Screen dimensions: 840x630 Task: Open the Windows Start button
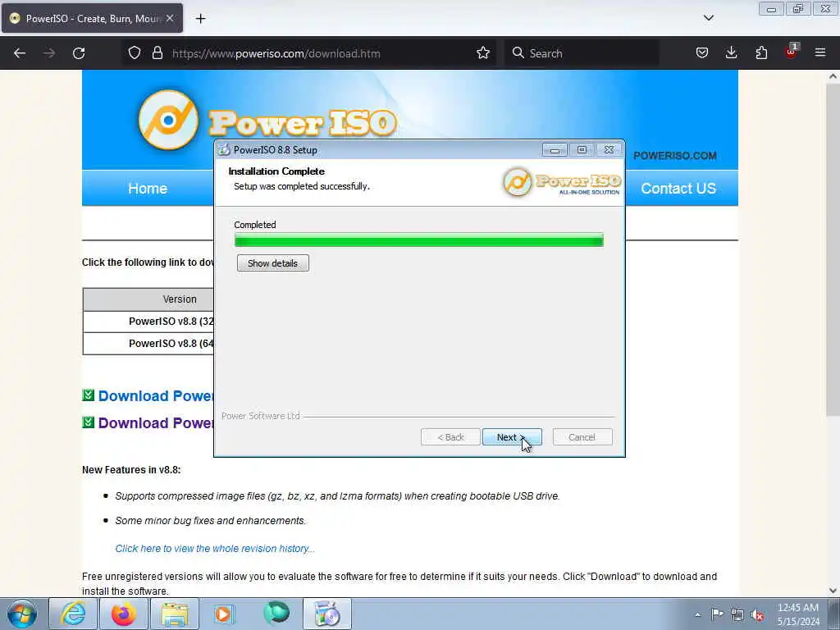point(22,614)
